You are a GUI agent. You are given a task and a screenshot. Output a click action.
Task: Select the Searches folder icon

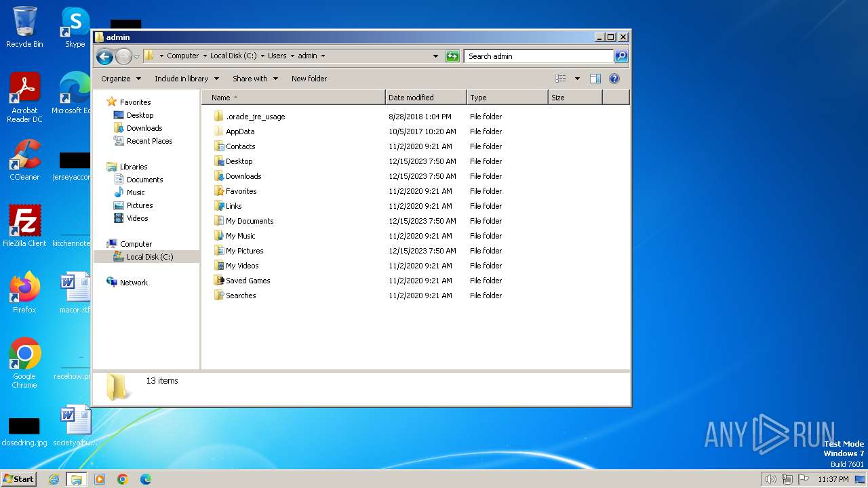click(218, 296)
